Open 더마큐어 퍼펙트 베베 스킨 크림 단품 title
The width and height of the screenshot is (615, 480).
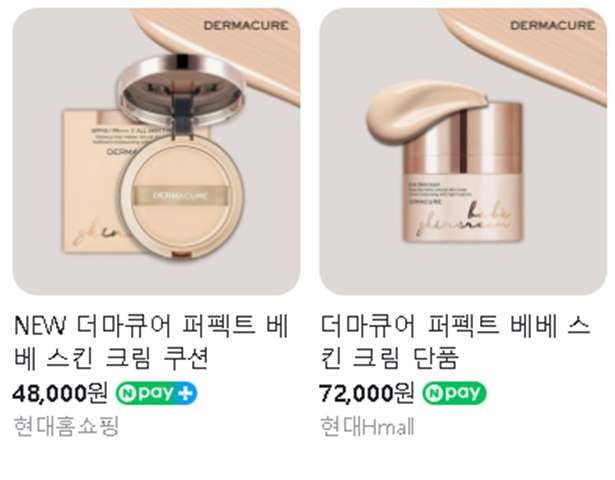click(455, 342)
